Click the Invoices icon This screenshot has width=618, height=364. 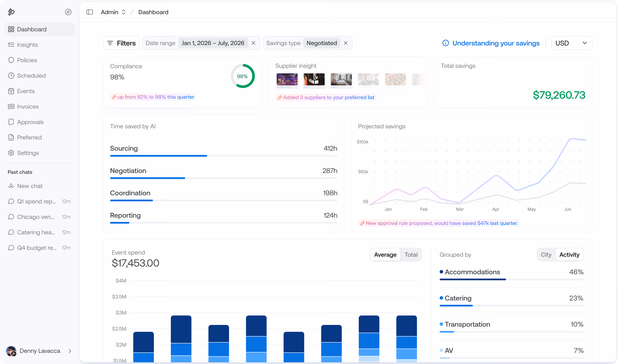point(11,106)
